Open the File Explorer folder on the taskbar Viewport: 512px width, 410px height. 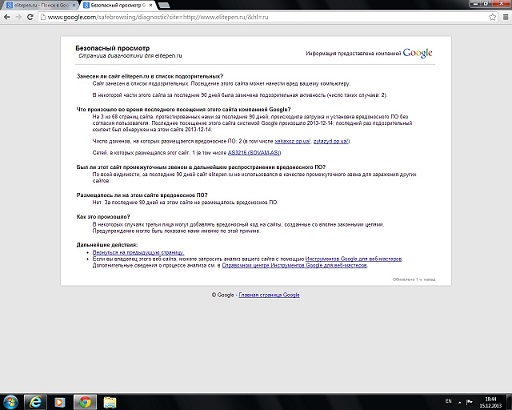click(110, 402)
